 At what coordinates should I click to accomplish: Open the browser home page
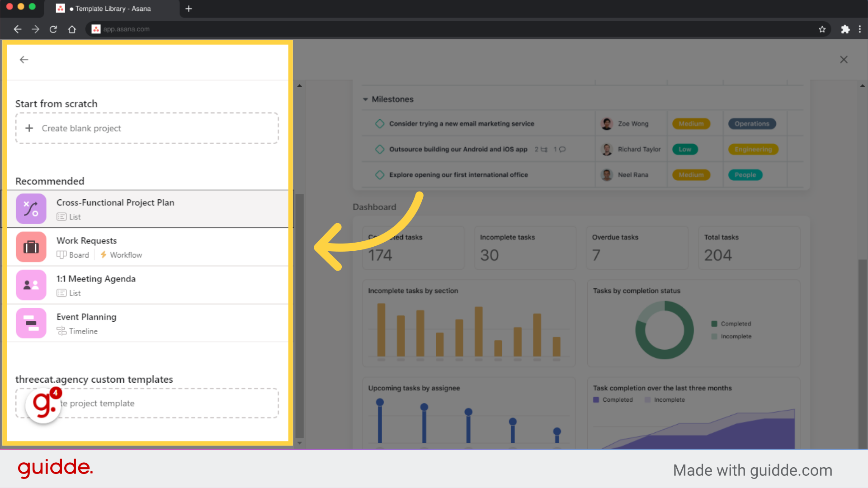[x=72, y=29]
